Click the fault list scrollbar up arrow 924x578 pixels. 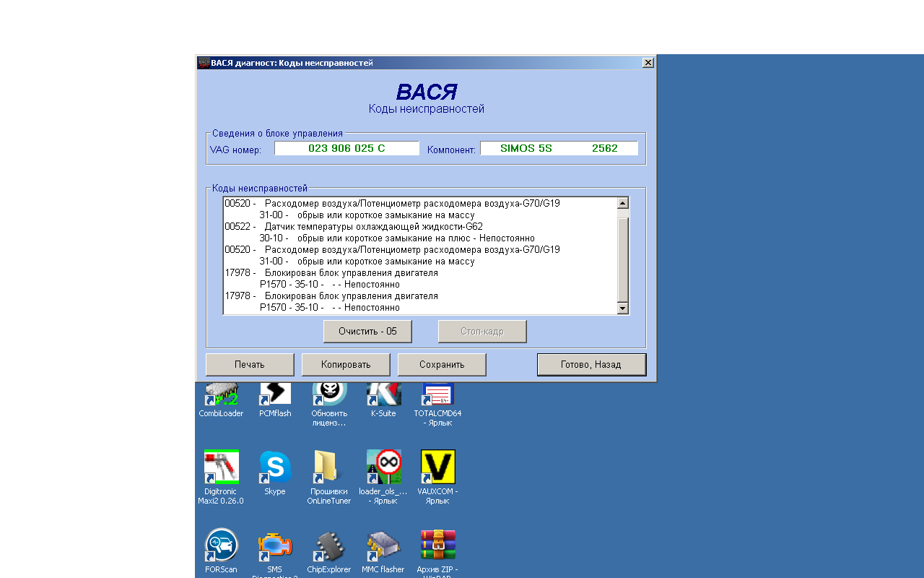(x=623, y=204)
